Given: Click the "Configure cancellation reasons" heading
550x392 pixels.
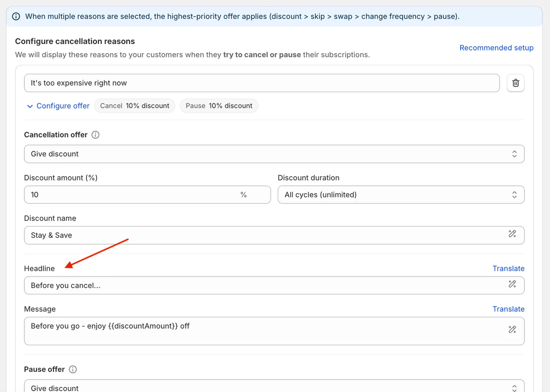Looking at the screenshot, I should (x=75, y=41).
